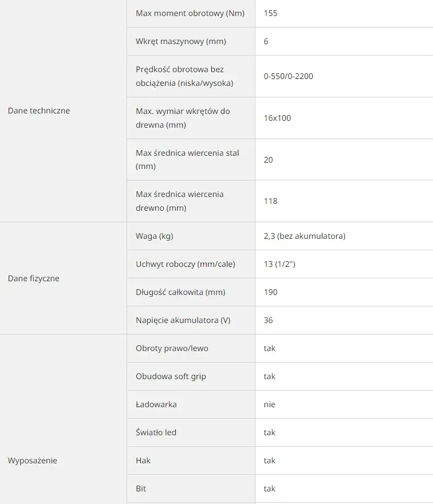The image size is (433, 504).
Task: Select the Hak row label
Action: [x=143, y=460]
